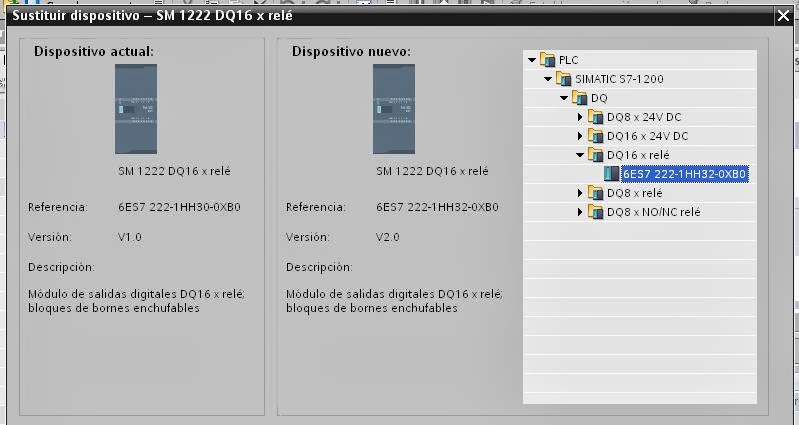
Task: Close the Sustituir dispositivo dialog
Action: tap(783, 16)
